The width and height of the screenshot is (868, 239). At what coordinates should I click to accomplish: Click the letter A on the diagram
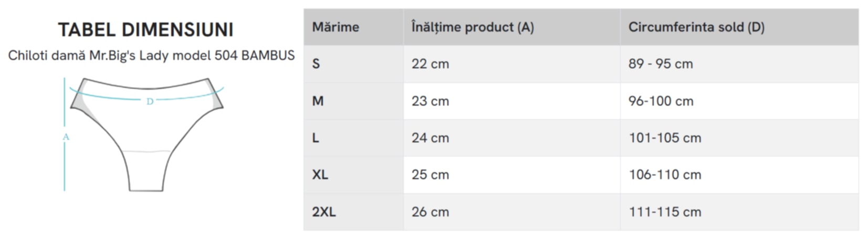pos(66,137)
